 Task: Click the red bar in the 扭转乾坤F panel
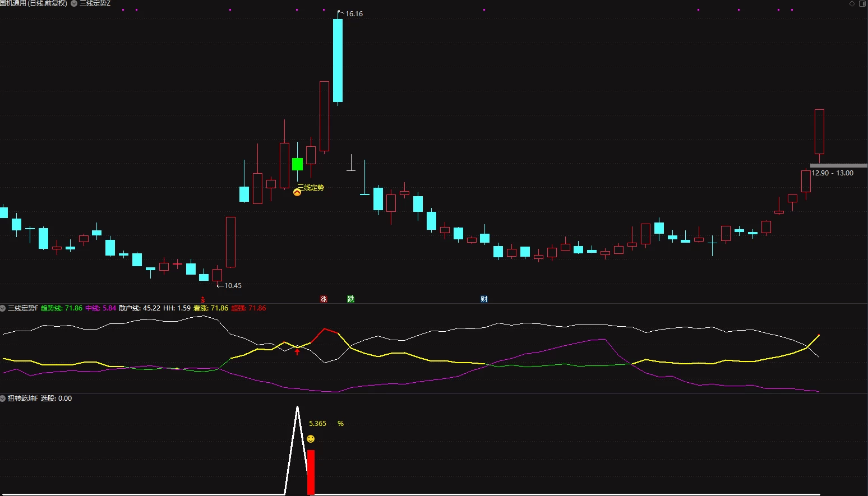[311, 472]
